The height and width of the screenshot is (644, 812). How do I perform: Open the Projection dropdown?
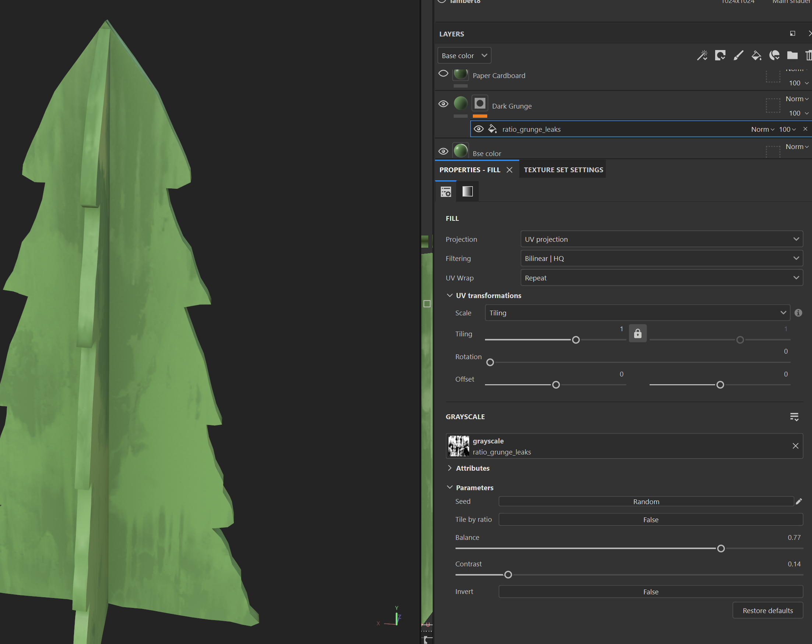coord(662,239)
